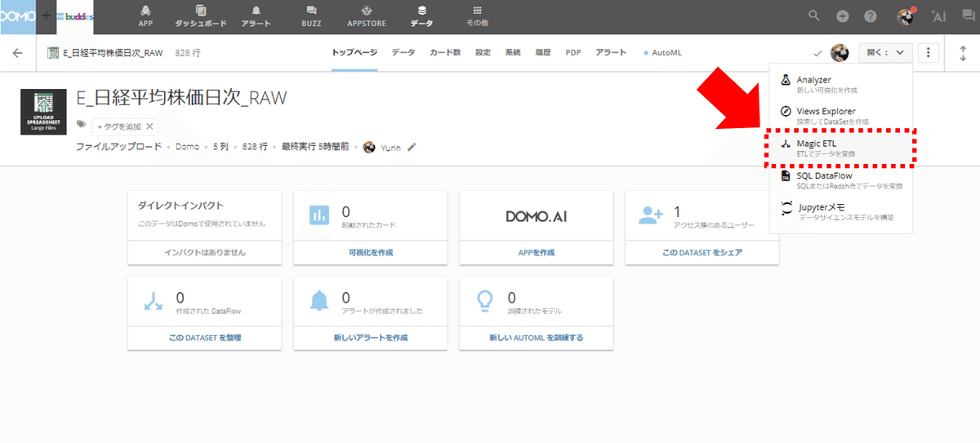
Task: Select the データ navigation item
Action: pyautogui.click(x=421, y=16)
